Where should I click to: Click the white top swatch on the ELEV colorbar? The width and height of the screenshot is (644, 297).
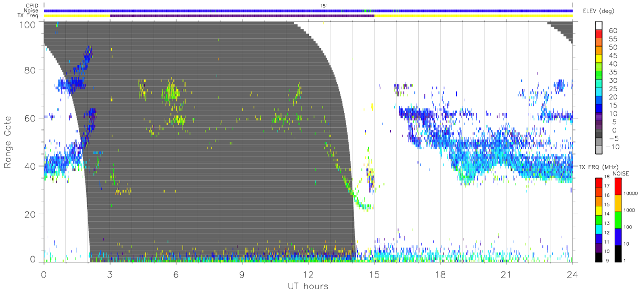pyautogui.click(x=599, y=26)
